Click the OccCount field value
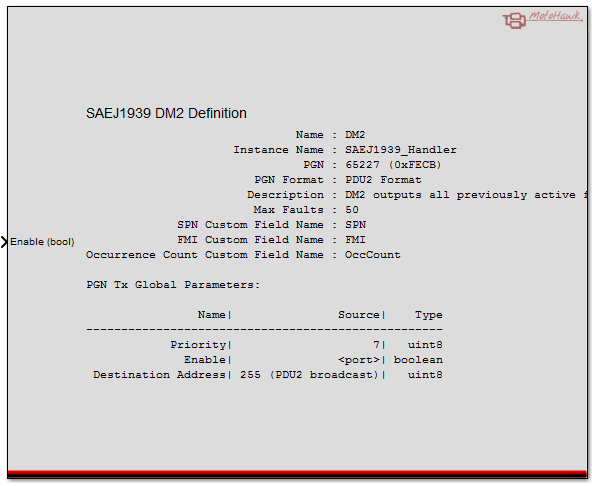Screen dimensions: 592x486 tap(373, 255)
